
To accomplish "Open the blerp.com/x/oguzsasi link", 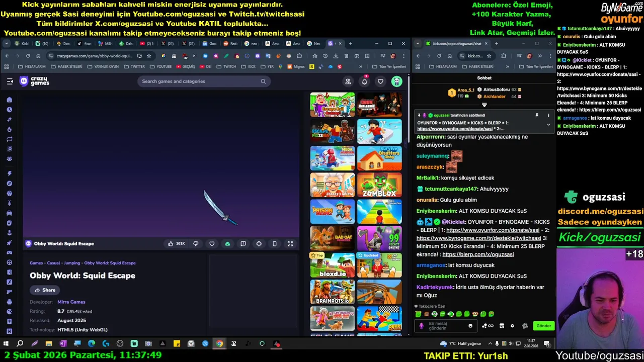I will point(478,254).
